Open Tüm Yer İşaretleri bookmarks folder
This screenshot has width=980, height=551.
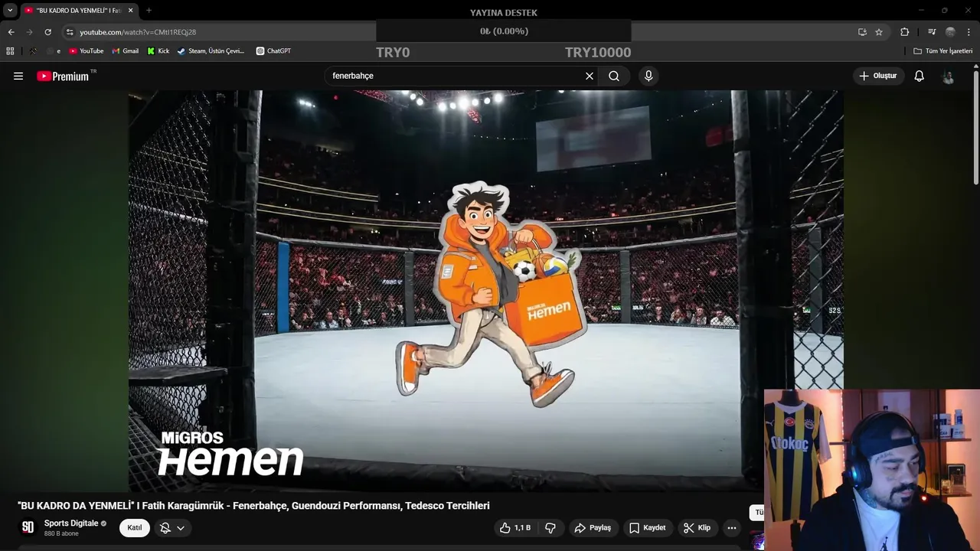tap(942, 51)
